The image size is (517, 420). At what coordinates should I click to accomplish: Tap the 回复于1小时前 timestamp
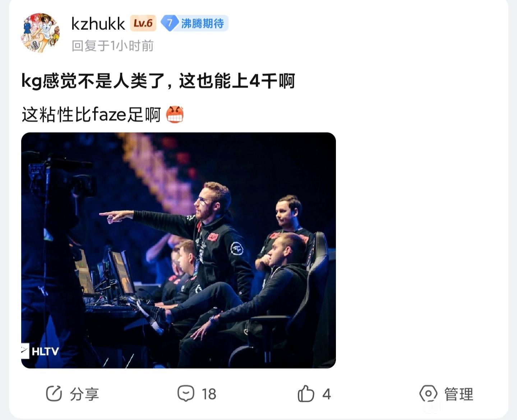click(x=112, y=46)
